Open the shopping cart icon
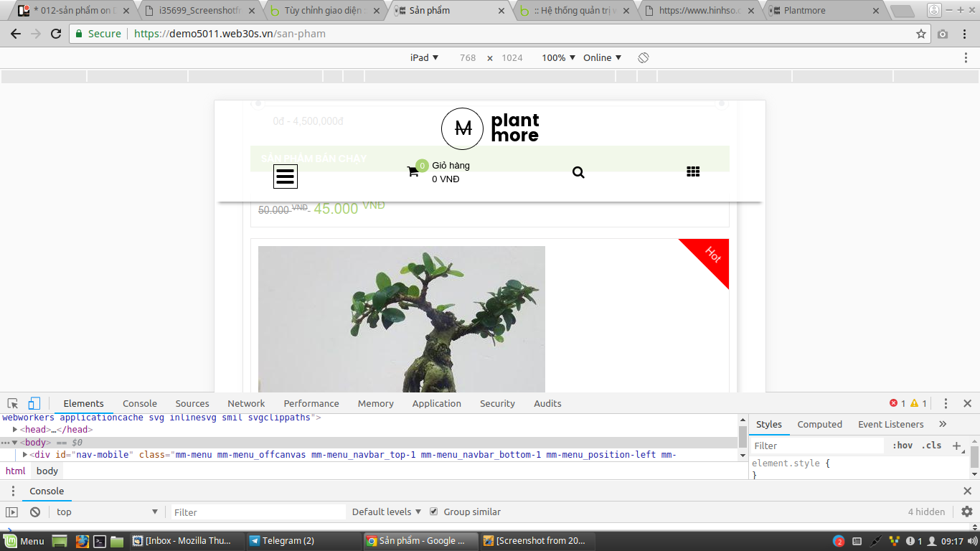 click(413, 171)
